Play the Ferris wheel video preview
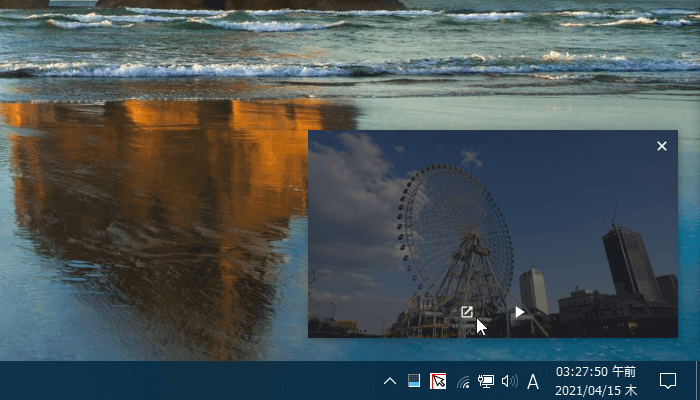700x400 pixels. (519, 312)
